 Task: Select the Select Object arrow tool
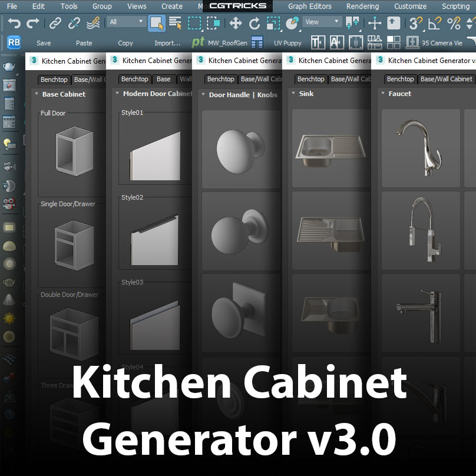157,23
